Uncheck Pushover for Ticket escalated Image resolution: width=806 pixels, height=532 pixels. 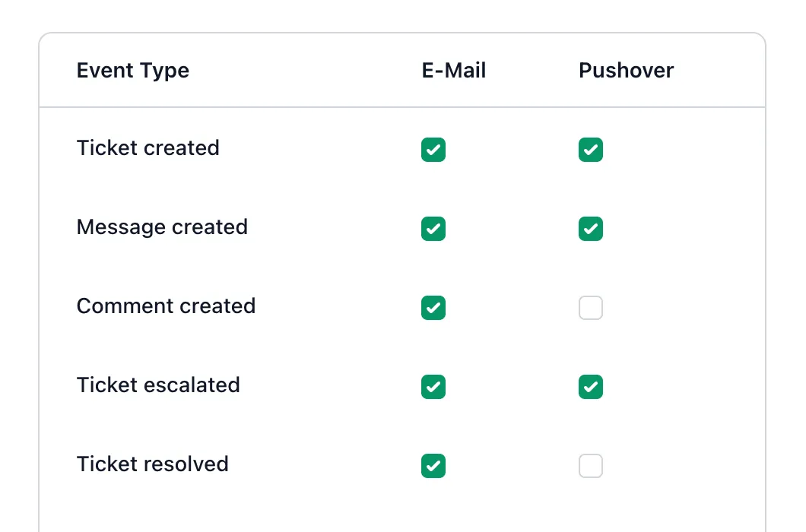tap(591, 387)
